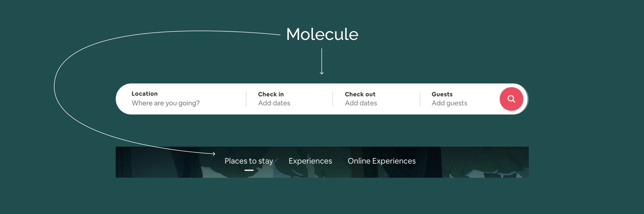Switch to the Experiences tab
This screenshot has width=644, height=214.
pyautogui.click(x=310, y=161)
